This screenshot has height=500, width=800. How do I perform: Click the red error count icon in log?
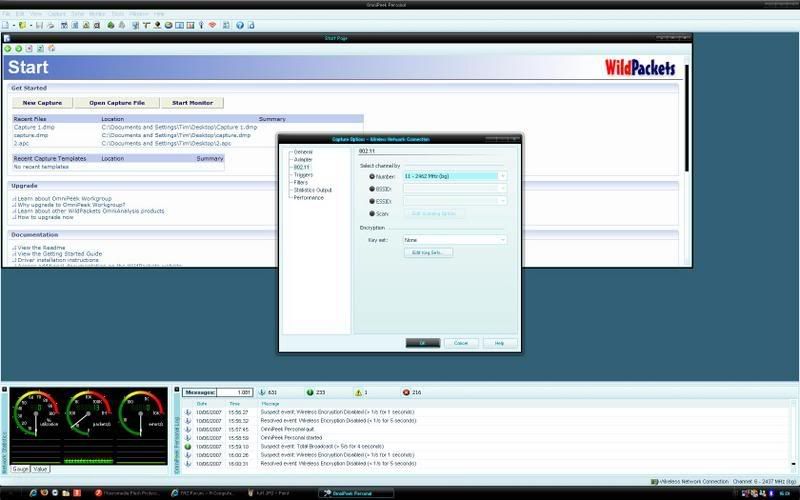click(406, 392)
